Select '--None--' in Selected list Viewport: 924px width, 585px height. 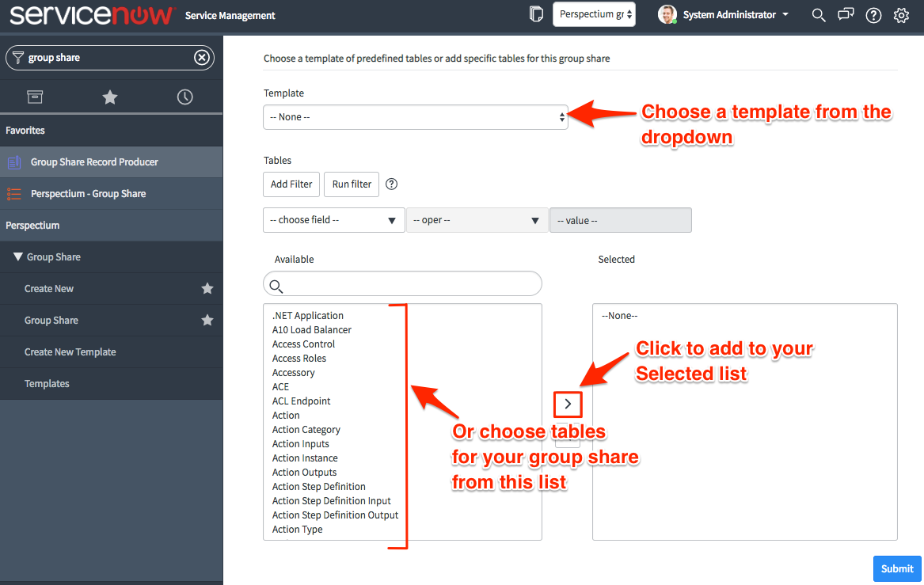click(x=619, y=316)
